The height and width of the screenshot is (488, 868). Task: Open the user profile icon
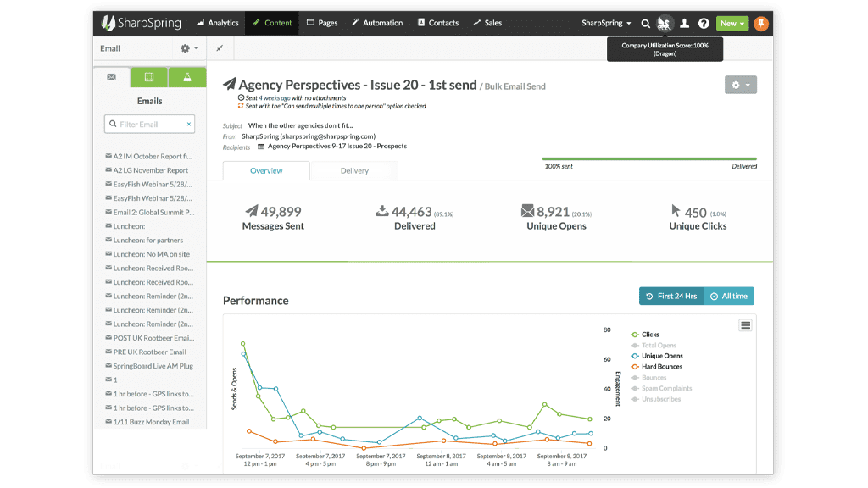[685, 23]
